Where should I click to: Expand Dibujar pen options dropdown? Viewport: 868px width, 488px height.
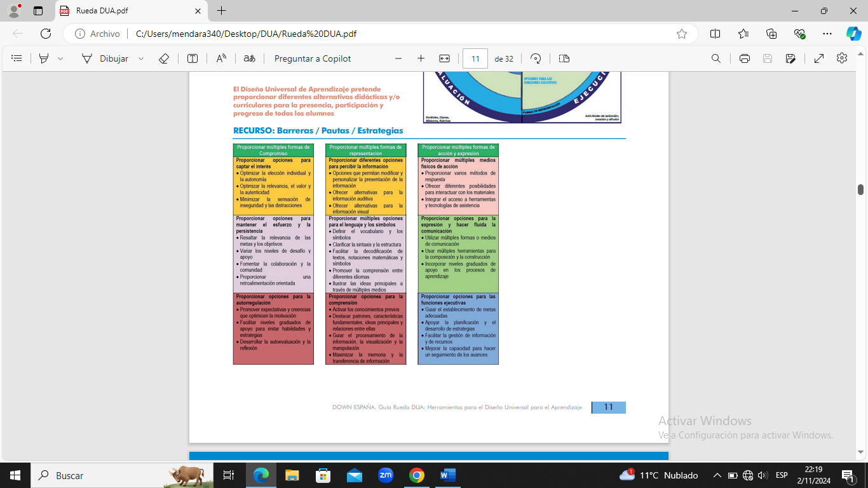coord(141,58)
